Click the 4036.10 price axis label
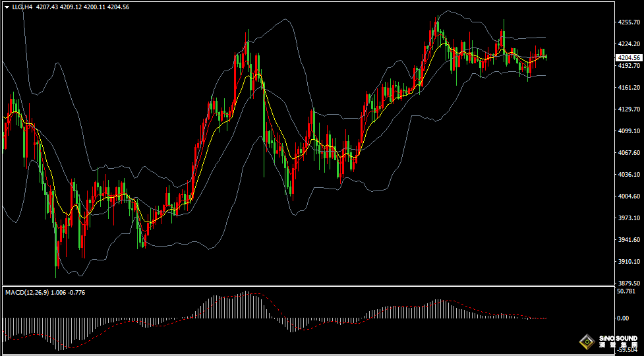The width and height of the screenshot is (644, 356). [x=629, y=175]
